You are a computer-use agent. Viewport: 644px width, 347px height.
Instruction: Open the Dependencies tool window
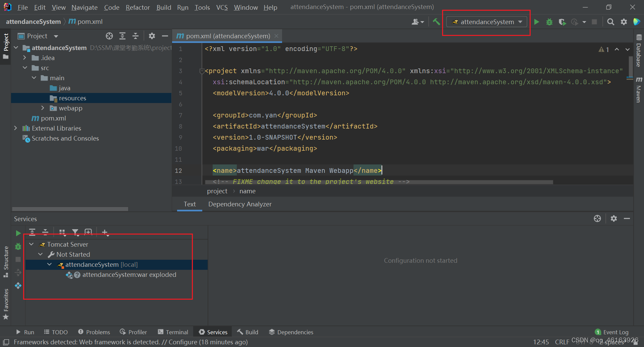click(291, 332)
